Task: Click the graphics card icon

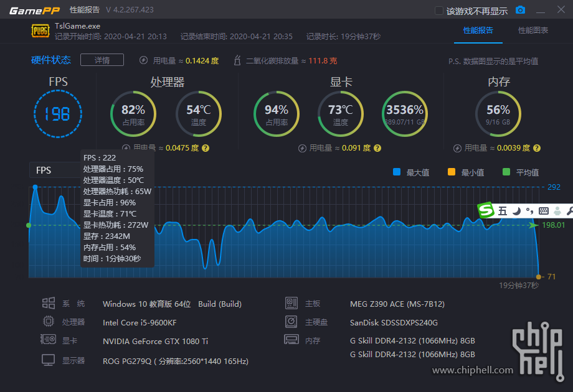Action: pos(48,340)
